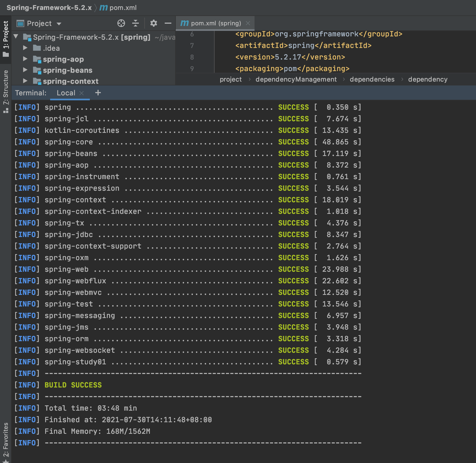Close the pom.xml (spring) editor tab
Screen dimensions: 476x463
248,23
